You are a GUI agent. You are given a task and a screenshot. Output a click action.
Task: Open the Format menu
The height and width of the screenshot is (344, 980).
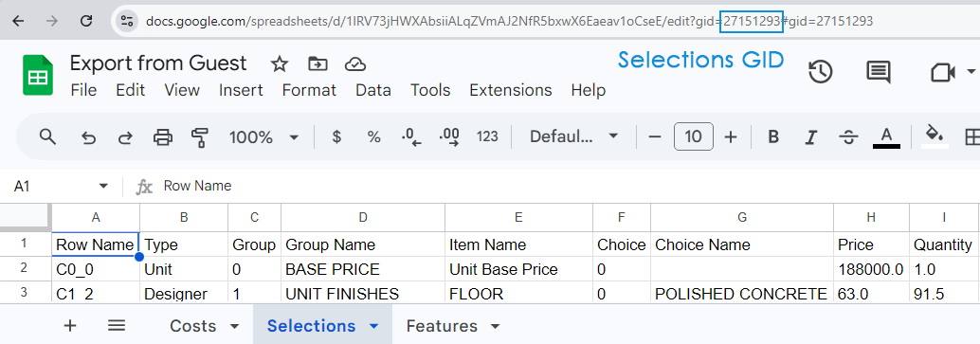coord(309,90)
